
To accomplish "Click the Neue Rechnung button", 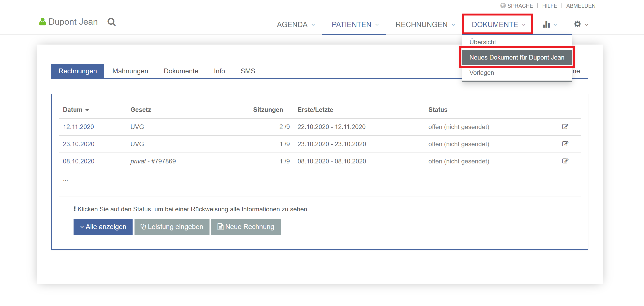I will click(x=246, y=227).
